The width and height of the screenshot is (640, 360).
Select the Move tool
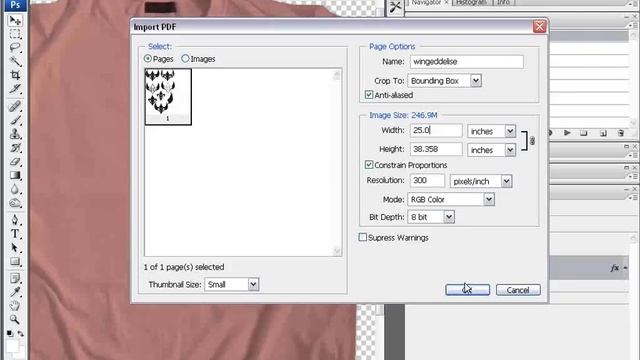pos(15,20)
